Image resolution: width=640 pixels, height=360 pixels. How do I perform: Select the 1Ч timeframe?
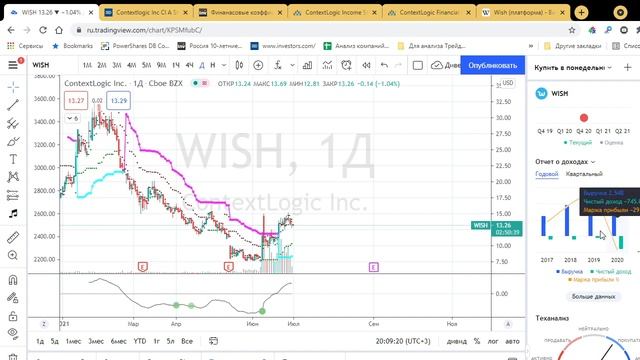176,65
